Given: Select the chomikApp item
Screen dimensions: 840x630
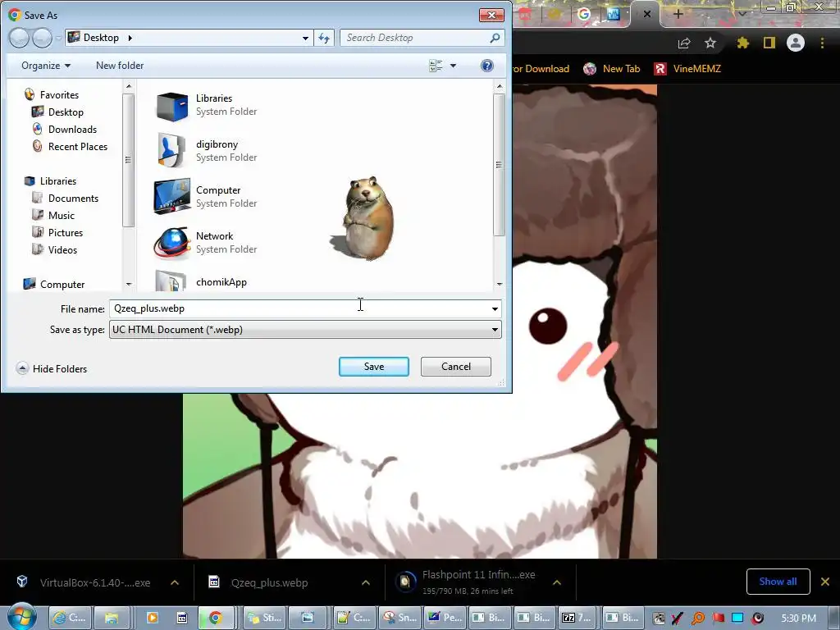Looking at the screenshot, I should (221, 282).
